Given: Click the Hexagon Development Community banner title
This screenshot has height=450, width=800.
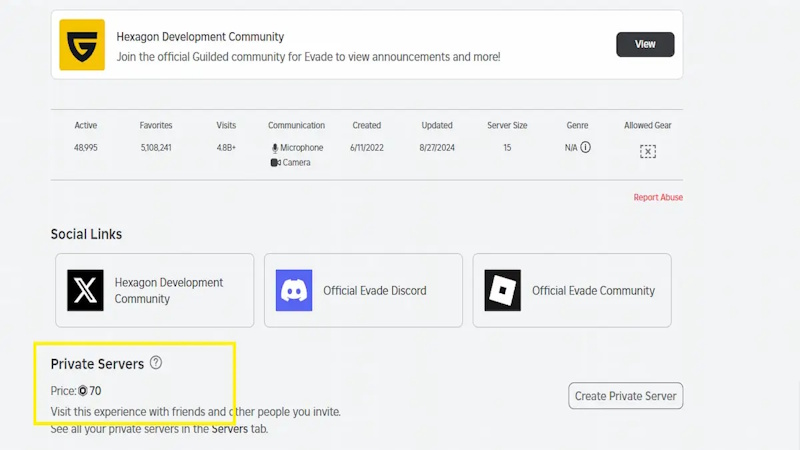Looking at the screenshot, I should (200, 37).
